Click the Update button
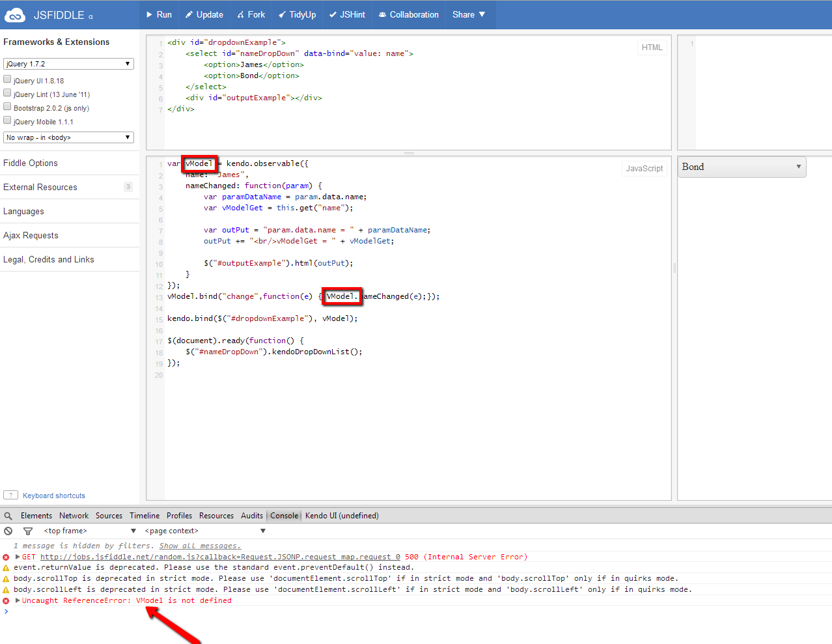The width and height of the screenshot is (832, 644). pos(204,14)
